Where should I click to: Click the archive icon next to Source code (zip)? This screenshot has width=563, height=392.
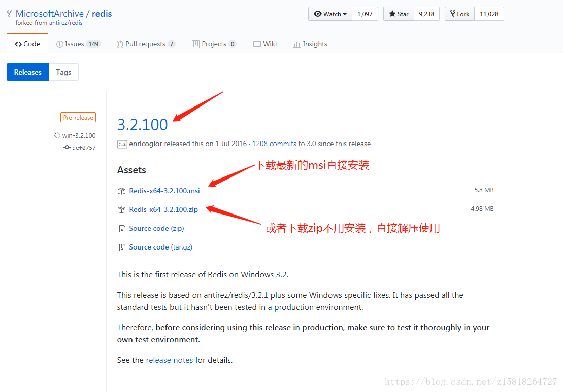click(122, 229)
